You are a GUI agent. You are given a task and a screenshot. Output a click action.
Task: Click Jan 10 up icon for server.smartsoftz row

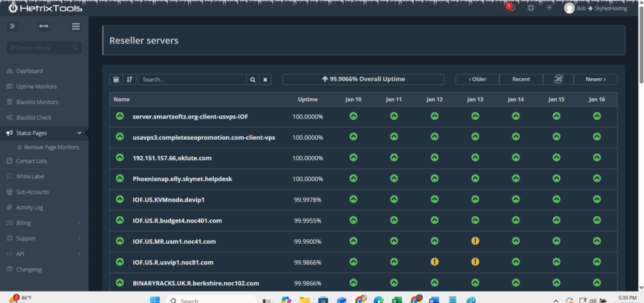click(353, 116)
